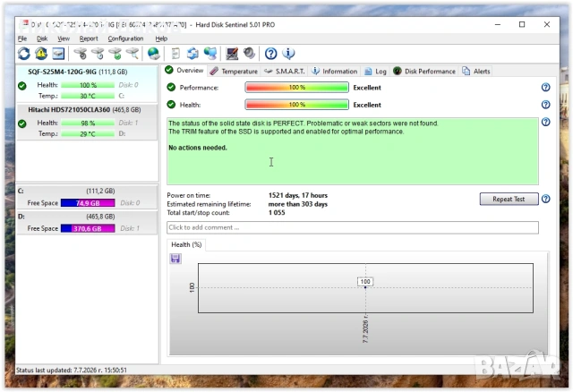Image resolution: width=573 pixels, height=392 pixels.
Task: Open the File menu
Action: point(22,38)
